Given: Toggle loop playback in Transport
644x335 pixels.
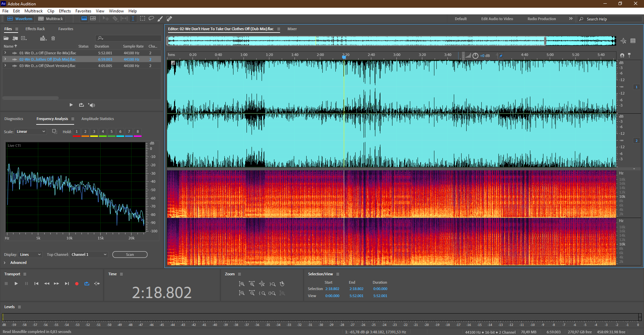Looking at the screenshot, I should [87, 284].
